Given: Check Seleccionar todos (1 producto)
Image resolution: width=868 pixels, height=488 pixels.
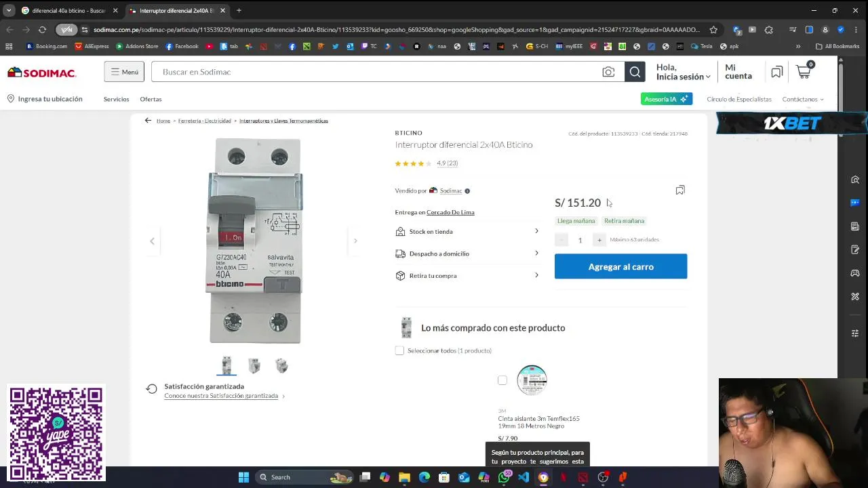Looking at the screenshot, I should coord(399,350).
